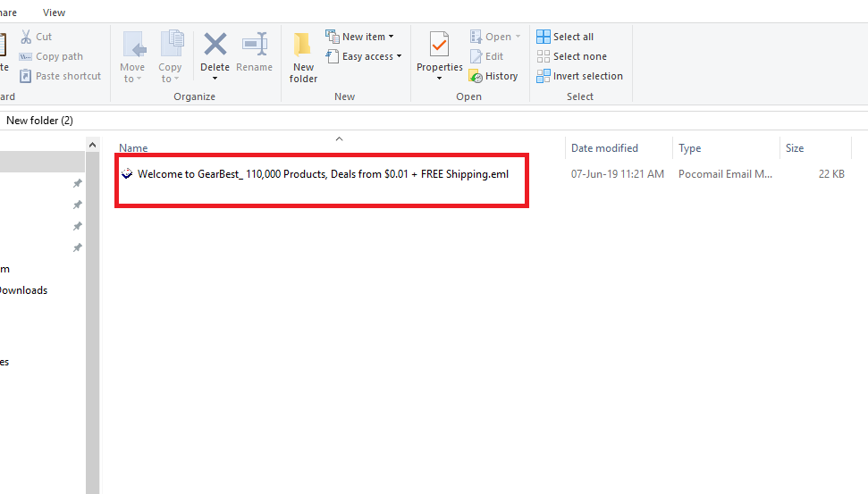Click Select none

tap(572, 56)
